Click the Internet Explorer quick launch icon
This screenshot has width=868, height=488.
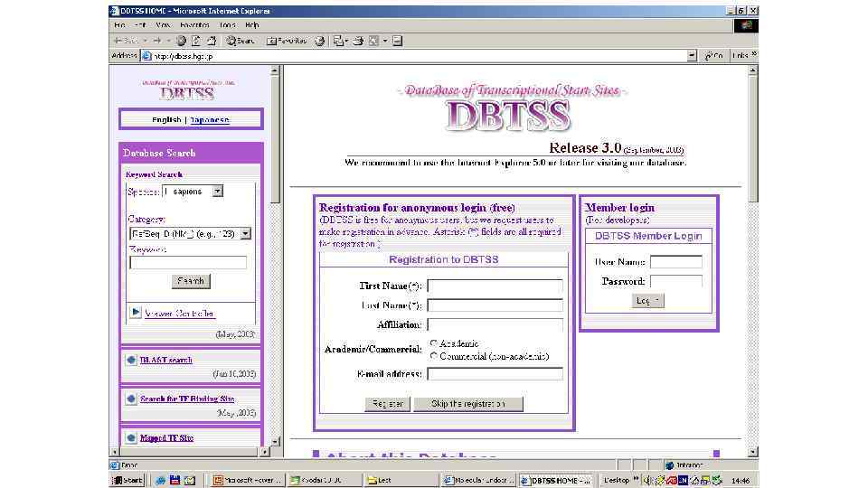pos(161,480)
